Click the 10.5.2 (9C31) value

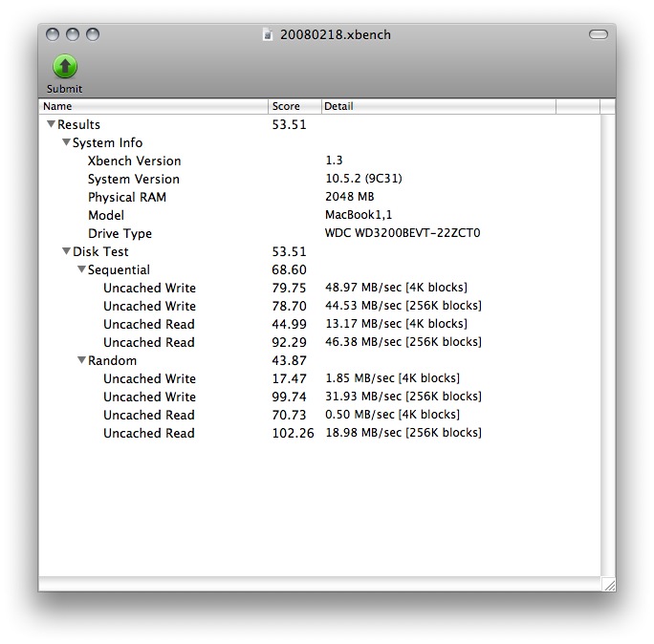tap(363, 179)
